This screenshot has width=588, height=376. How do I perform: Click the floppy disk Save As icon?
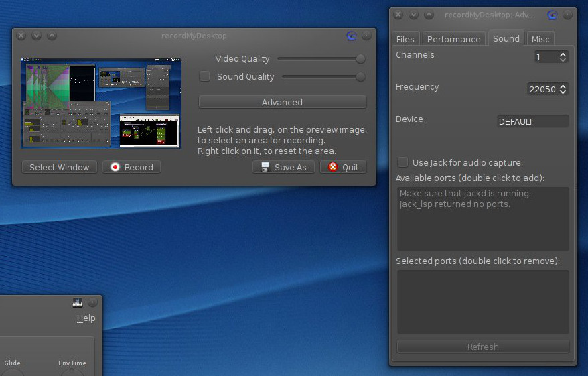[265, 167]
